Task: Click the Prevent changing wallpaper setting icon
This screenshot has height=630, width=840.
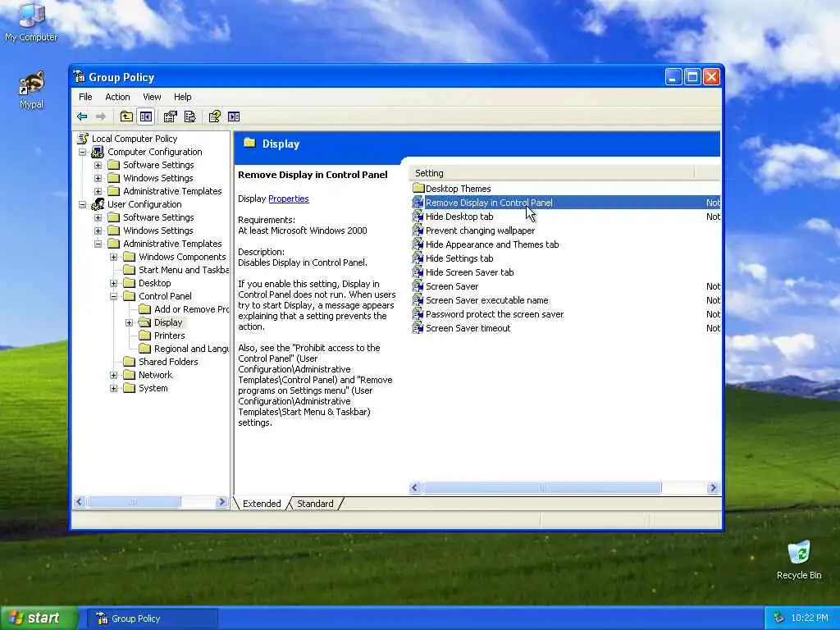Action: point(418,231)
